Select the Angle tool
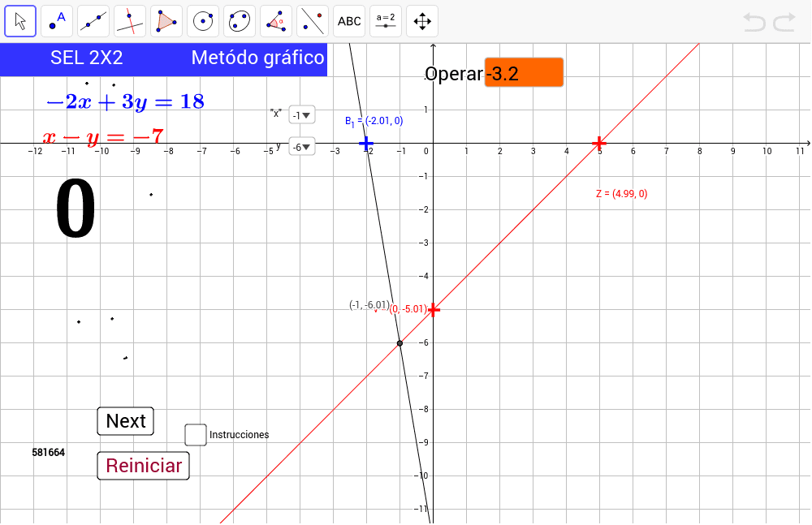 tap(276, 21)
